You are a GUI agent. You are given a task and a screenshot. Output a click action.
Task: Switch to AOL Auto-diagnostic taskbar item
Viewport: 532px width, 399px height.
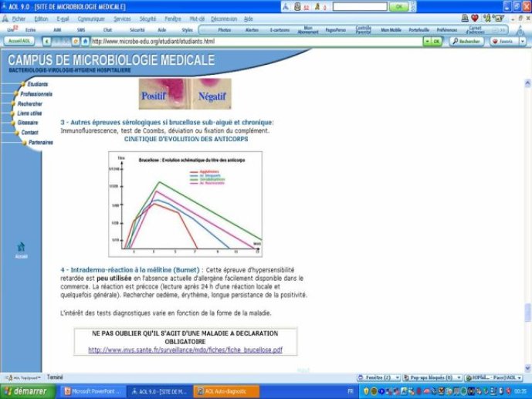click(226, 391)
